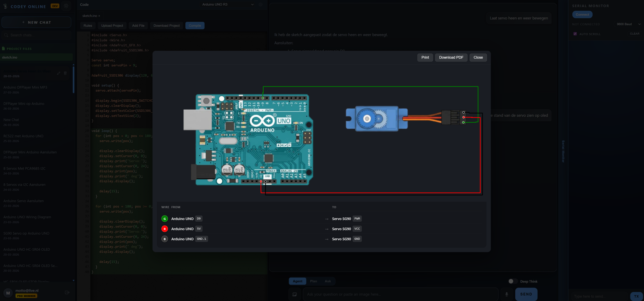Open the 9600 Baud rate dropdown
The image size is (644, 301).
click(x=628, y=24)
